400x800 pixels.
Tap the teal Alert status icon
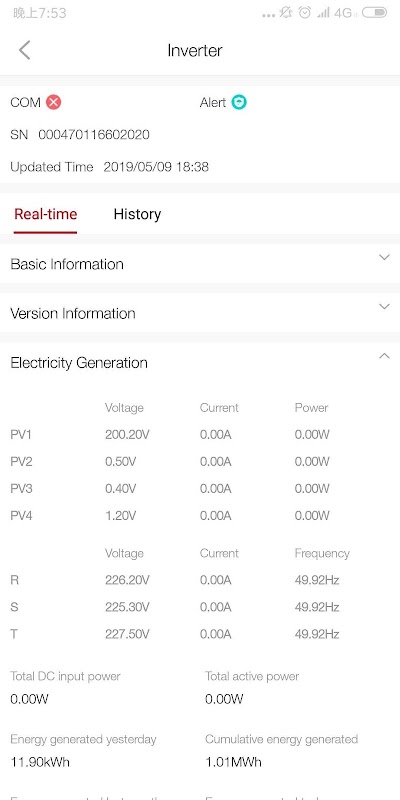pos(239,102)
